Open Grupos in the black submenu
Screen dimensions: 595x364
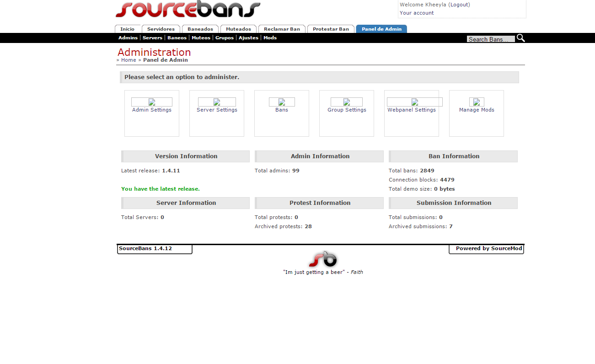tap(225, 38)
